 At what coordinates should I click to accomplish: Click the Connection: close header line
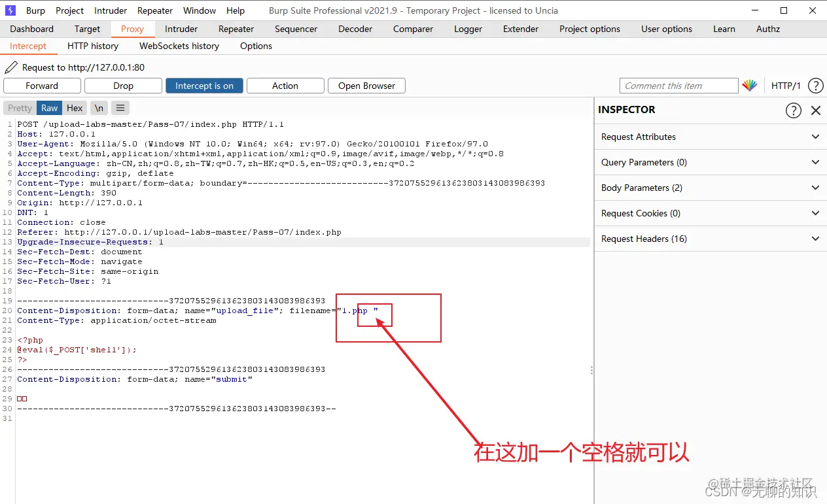pos(62,222)
